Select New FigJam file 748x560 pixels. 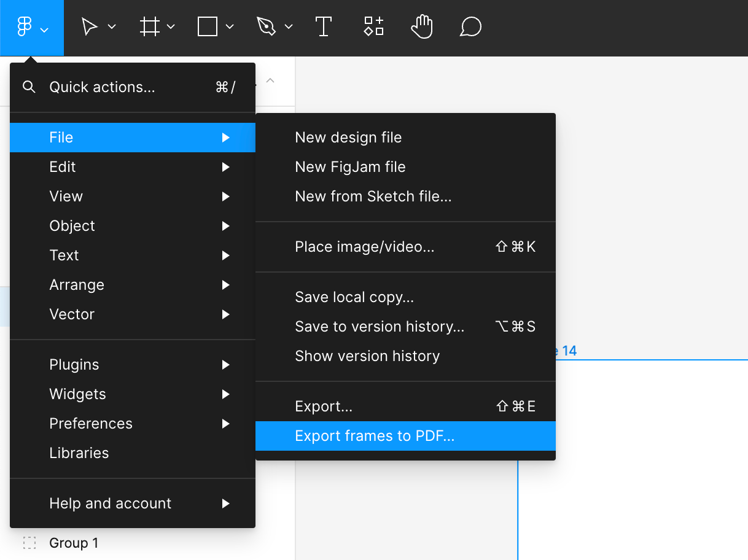click(x=350, y=167)
